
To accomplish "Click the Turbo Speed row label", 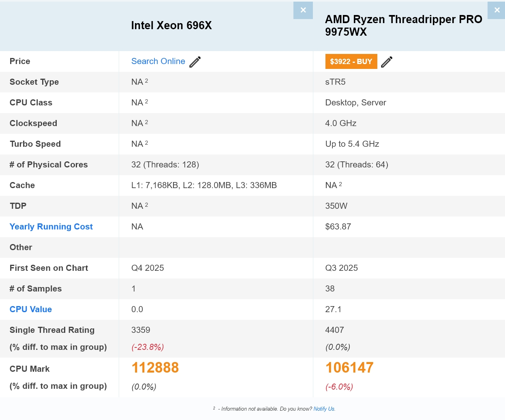I will pos(35,144).
